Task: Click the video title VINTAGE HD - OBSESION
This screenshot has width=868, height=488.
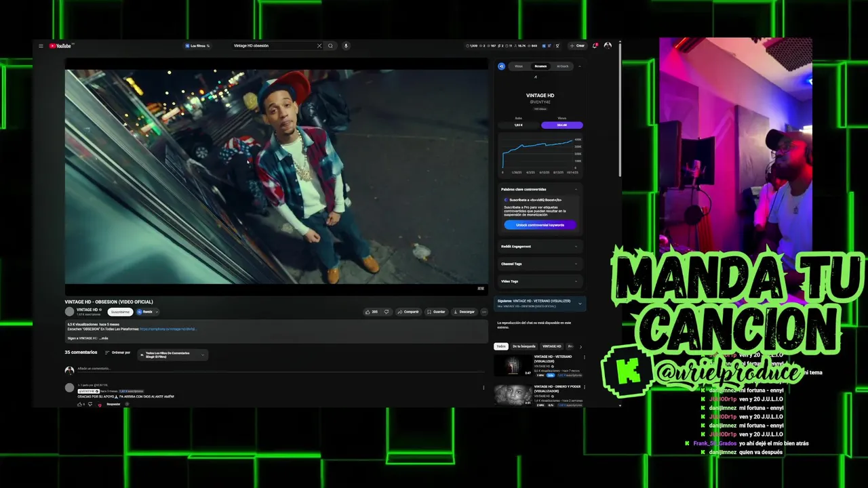Action: point(108,302)
